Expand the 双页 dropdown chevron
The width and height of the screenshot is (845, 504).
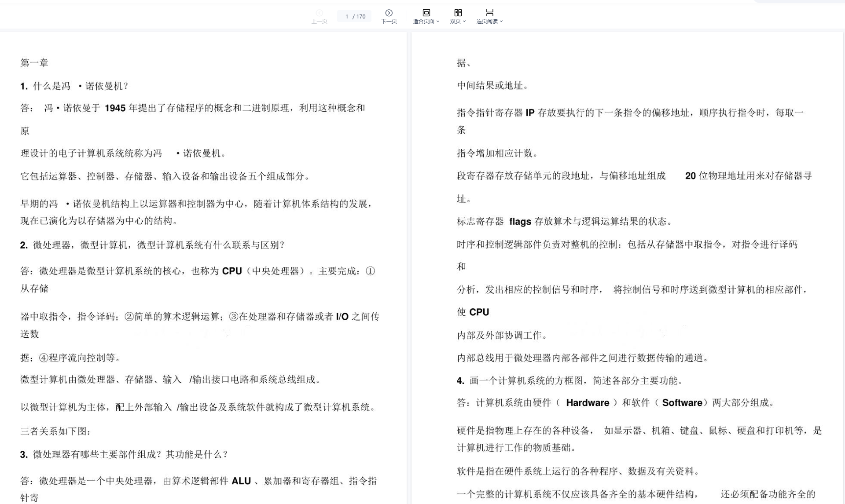tap(464, 21)
